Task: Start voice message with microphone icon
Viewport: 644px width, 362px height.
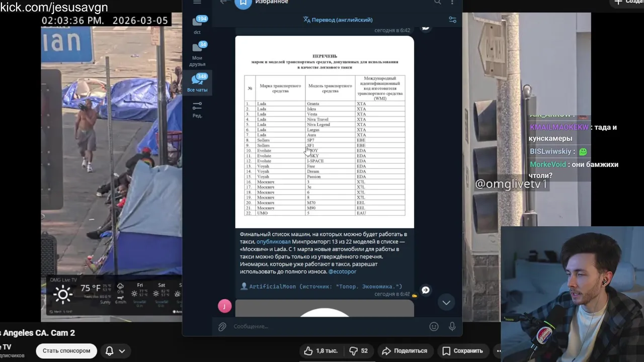Action: 452,327
